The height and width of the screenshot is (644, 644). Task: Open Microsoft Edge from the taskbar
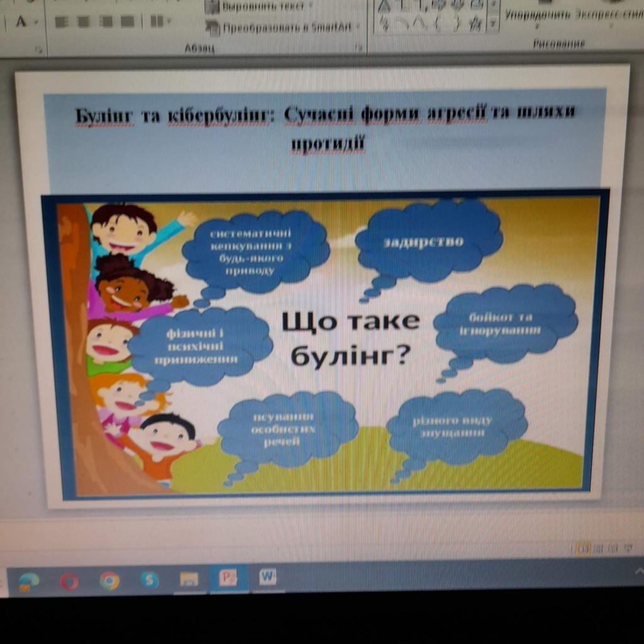[x=29, y=580]
